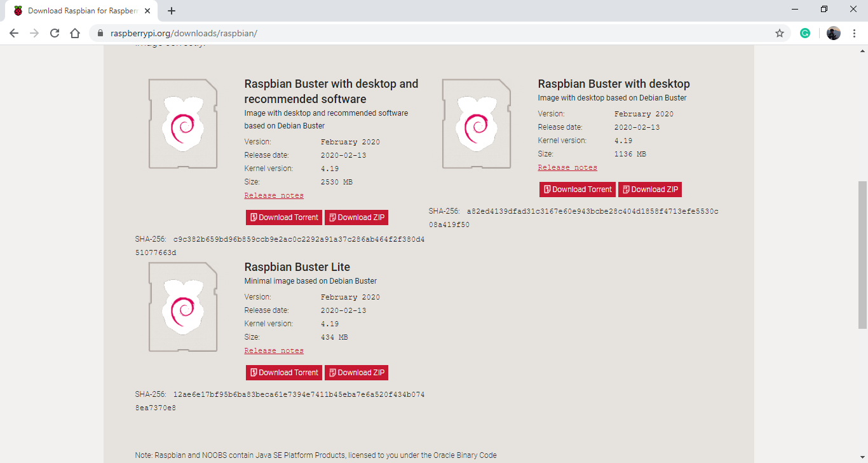
Task: Click the 'Raspbian Buster Lite' heading
Action: pos(297,267)
